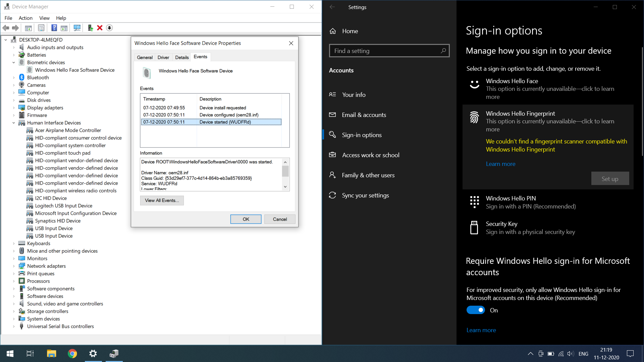Viewport: 644px width, 362px height.
Task: Click OK in the Properties dialog
Action: (x=246, y=219)
